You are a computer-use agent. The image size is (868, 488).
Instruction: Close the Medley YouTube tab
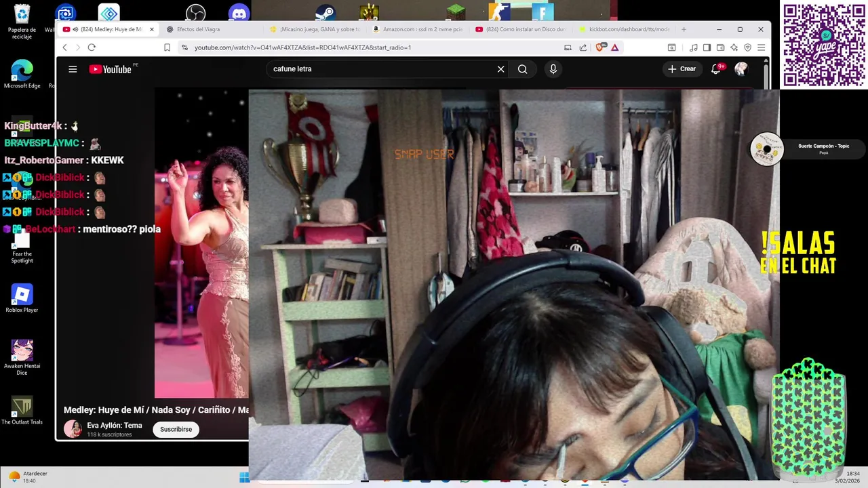152,29
